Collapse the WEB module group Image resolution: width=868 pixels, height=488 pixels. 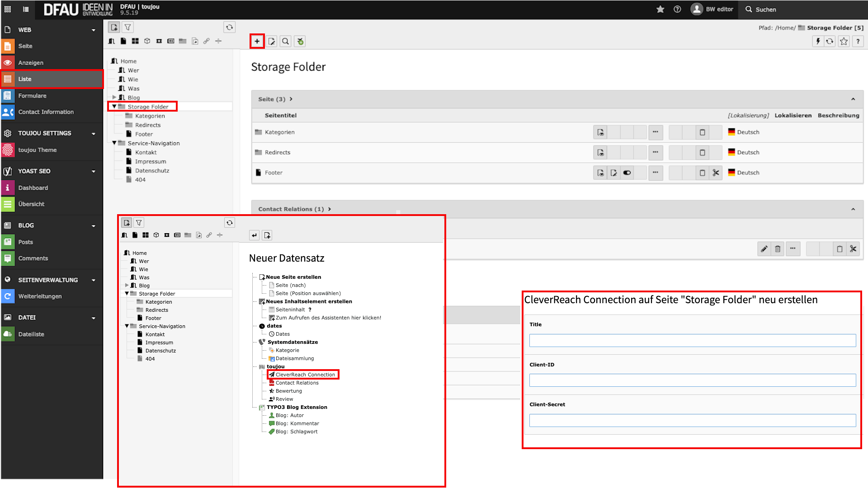(94, 30)
